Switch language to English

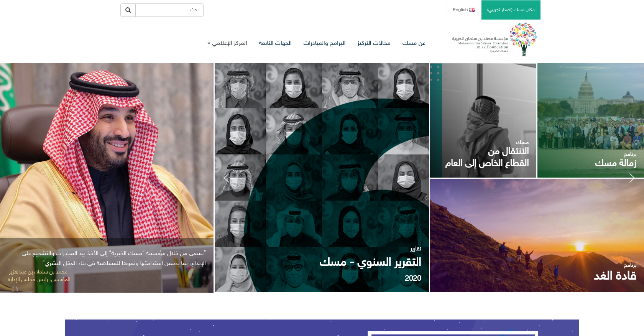(464, 10)
